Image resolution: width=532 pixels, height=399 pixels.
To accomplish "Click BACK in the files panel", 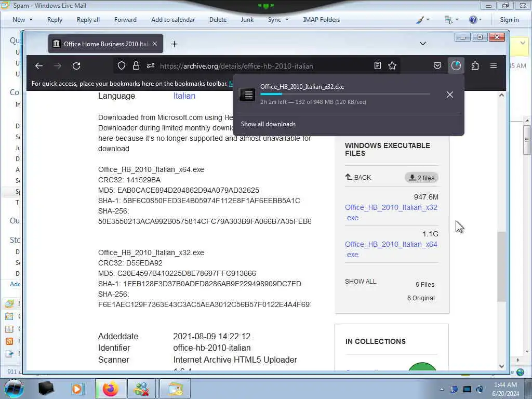I will click(358, 178).
